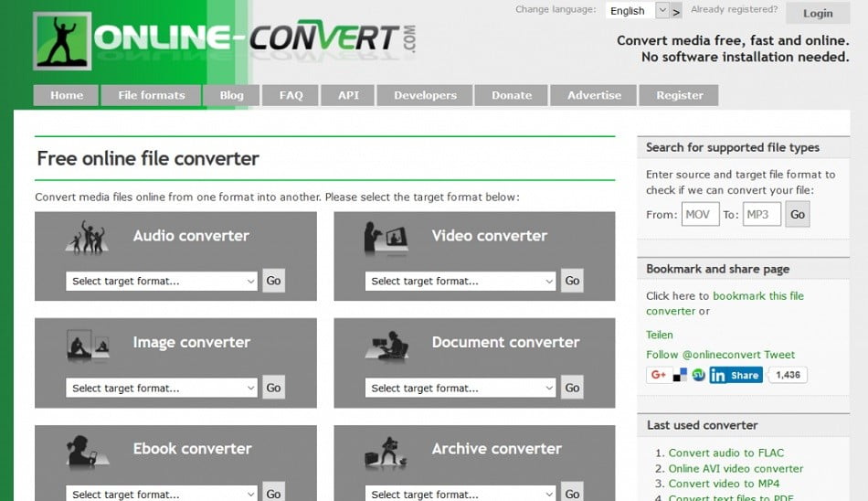Open Image converter target format dropdown
The width and height of the screenshot is (868, 501).
pos(162,388)
